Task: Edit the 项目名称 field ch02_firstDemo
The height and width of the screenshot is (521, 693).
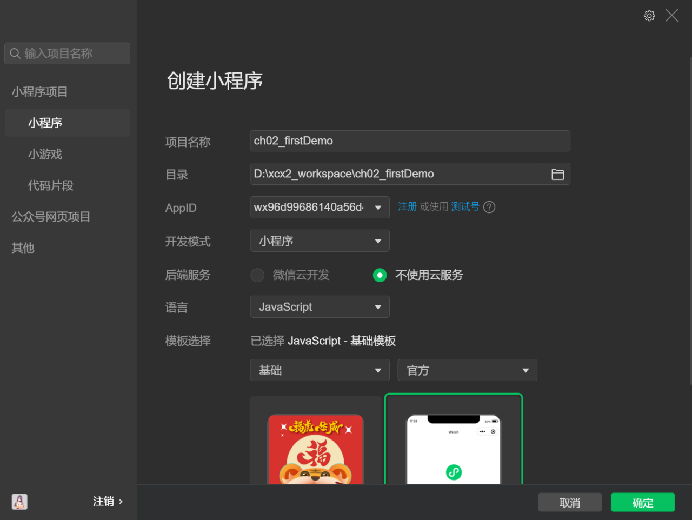Action: click(410, 141)
